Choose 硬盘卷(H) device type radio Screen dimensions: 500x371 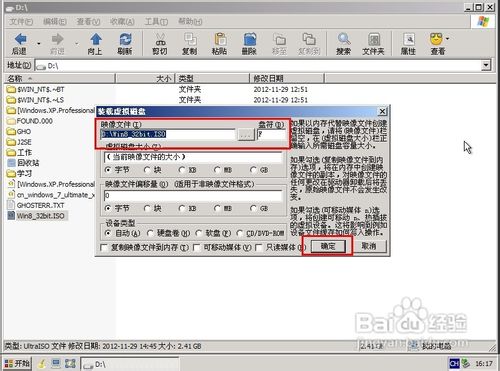coord(150,233)
